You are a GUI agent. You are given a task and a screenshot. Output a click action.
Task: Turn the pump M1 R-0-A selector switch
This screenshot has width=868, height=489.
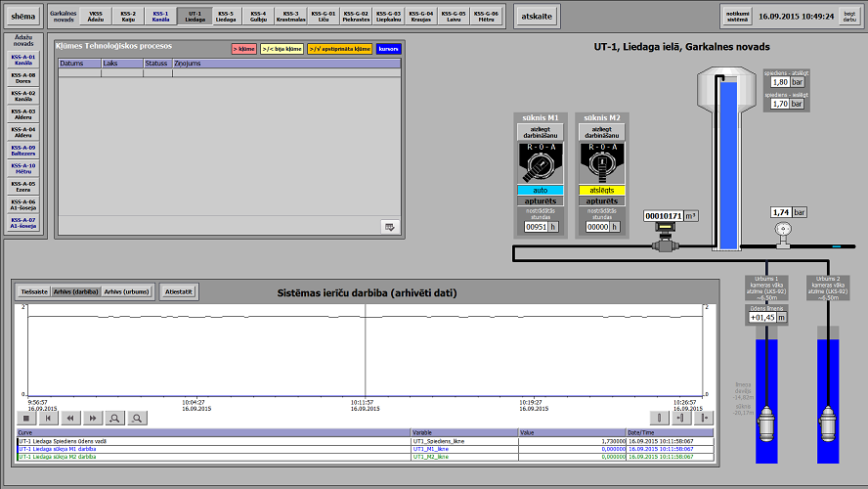coord(540,162)
